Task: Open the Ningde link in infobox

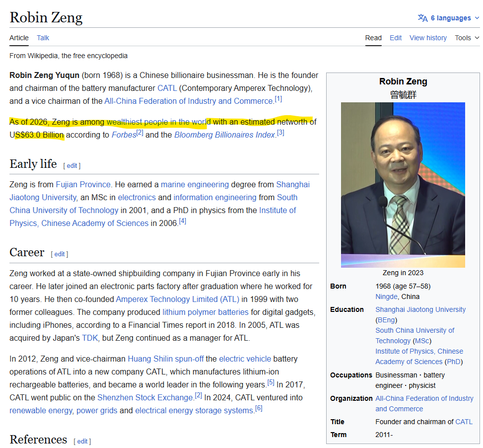Action: (x=386, y=297)
